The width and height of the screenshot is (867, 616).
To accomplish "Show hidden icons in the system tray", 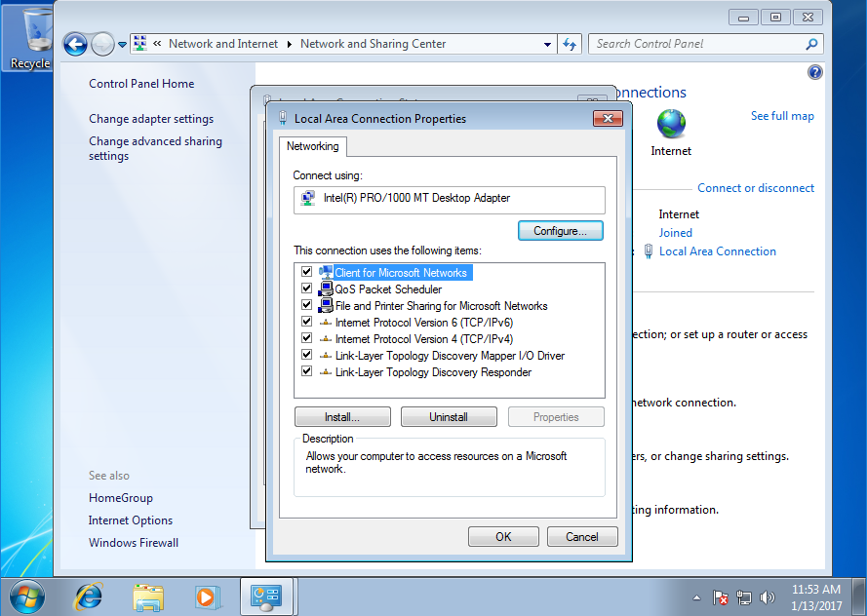I will coord(696,597).
